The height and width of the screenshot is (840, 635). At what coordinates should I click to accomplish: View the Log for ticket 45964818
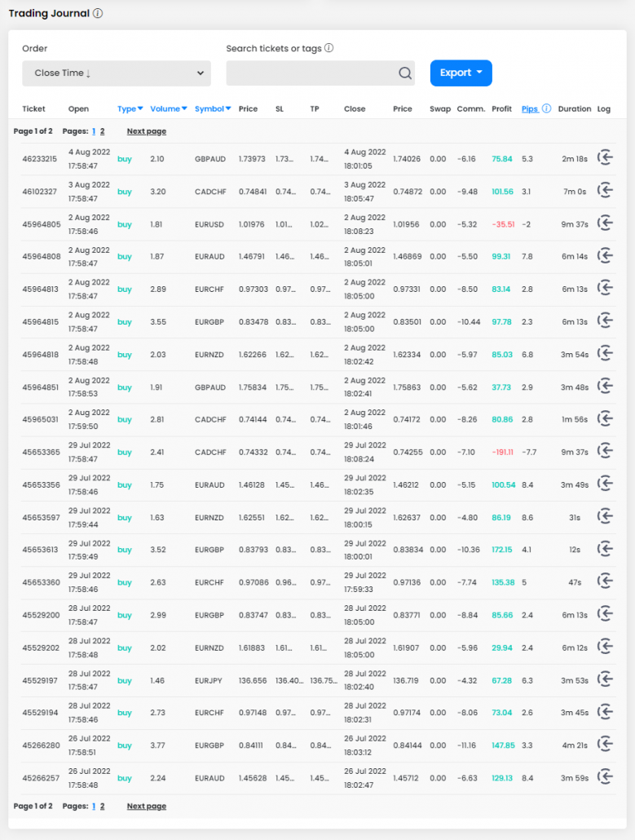[x=604, y=352]
